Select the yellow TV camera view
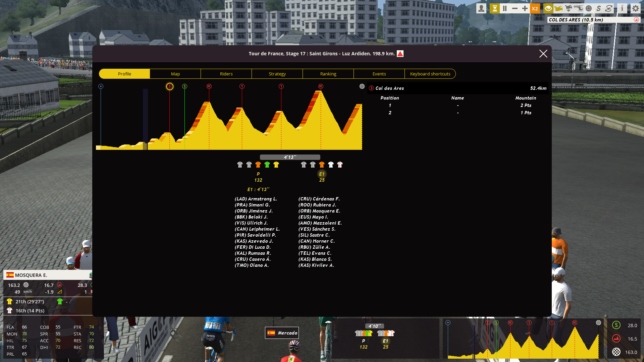The height and width of the screenshot is (362, 644). pyautogui.click(x=558, y=9)
